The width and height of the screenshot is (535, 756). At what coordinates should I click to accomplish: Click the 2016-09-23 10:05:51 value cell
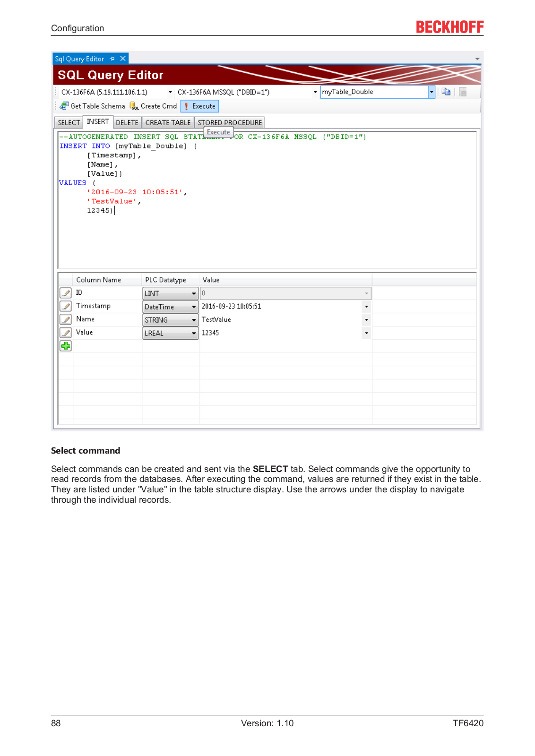281,306
